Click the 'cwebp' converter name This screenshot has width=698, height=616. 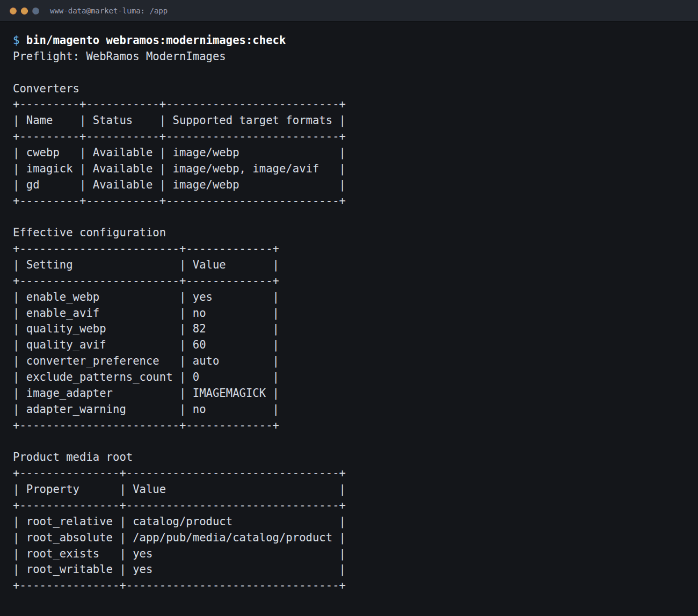(43, 153)
